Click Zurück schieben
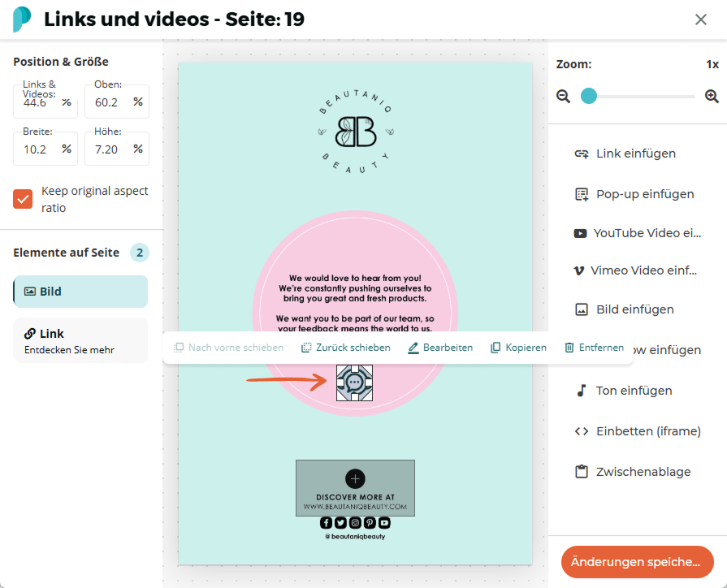Viewport: 727px width, 588px height. click(x=346, y=348)
